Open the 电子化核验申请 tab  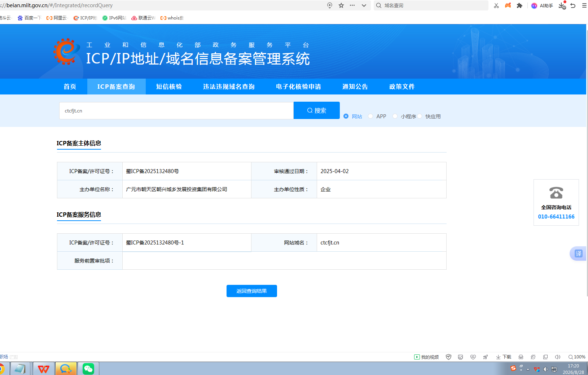coord(299,87)
